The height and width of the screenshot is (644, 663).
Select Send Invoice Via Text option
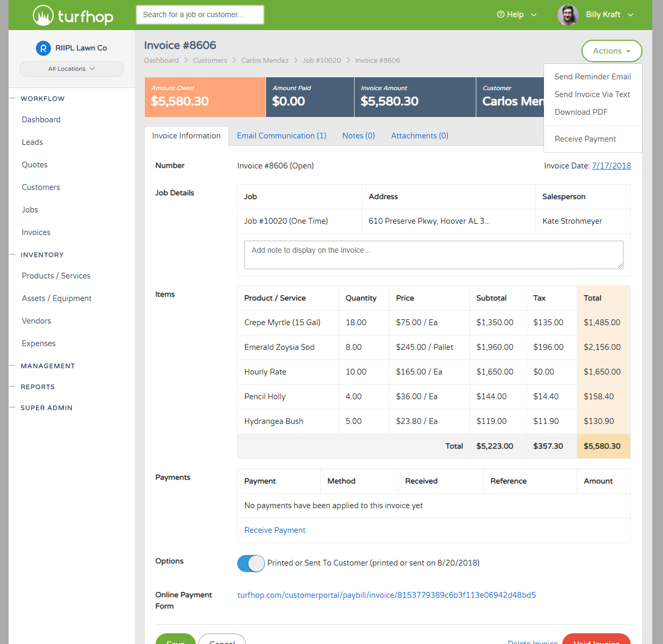click(x=592, y=94)
